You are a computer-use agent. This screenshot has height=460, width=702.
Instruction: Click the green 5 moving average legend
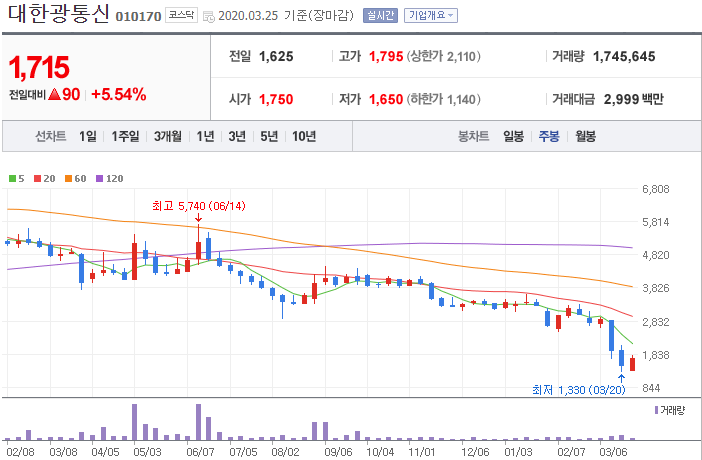point(17,179)
